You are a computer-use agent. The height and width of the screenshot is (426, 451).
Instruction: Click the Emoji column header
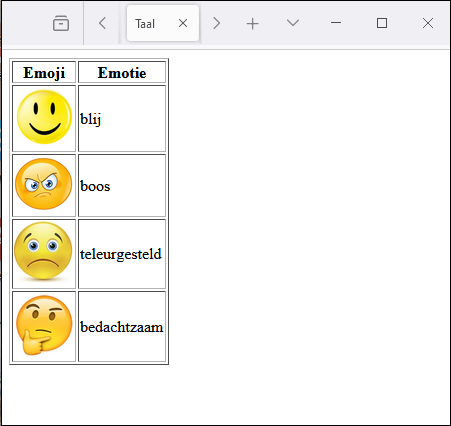44,72
